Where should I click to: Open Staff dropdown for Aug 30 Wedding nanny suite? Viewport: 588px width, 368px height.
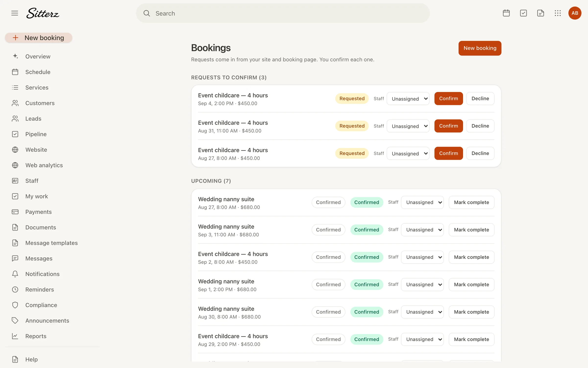(422, 312)
